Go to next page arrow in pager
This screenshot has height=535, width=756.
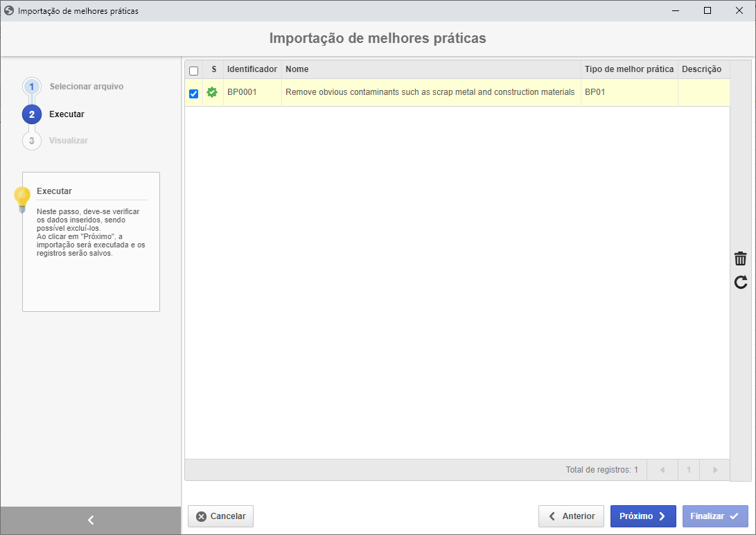tap(715, 470)
